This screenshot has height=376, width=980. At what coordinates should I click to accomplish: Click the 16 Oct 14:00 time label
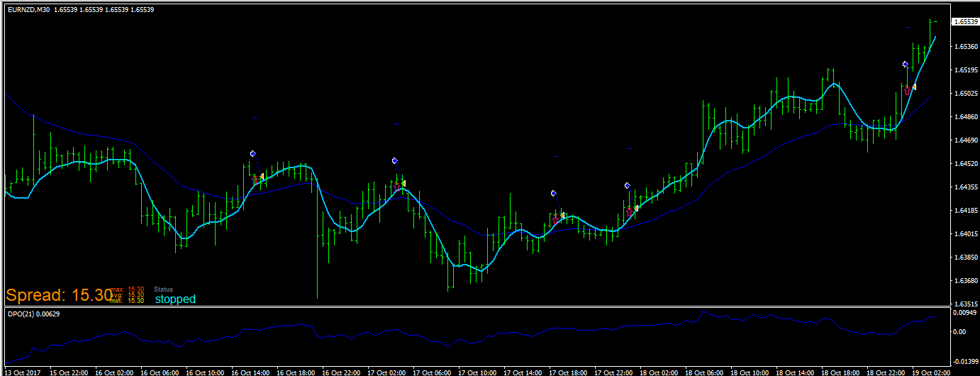[250, 372]
